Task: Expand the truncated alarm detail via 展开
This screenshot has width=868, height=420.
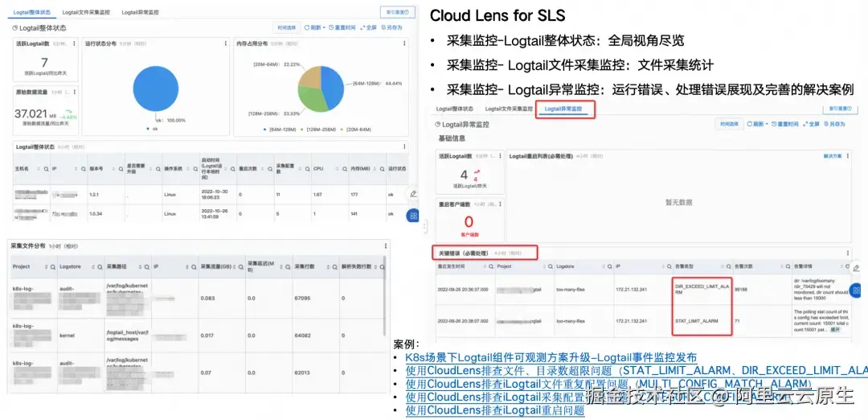Action: point(834,329)
